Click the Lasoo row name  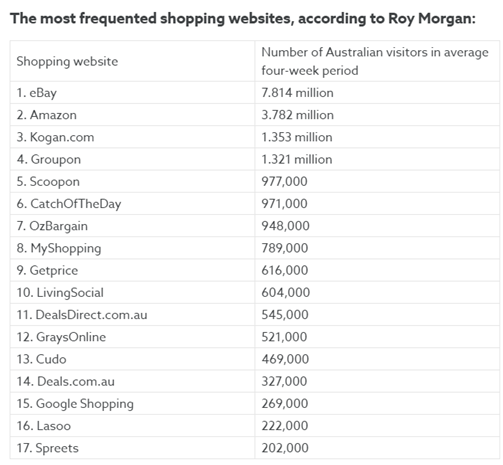click(x=44, y=426)
